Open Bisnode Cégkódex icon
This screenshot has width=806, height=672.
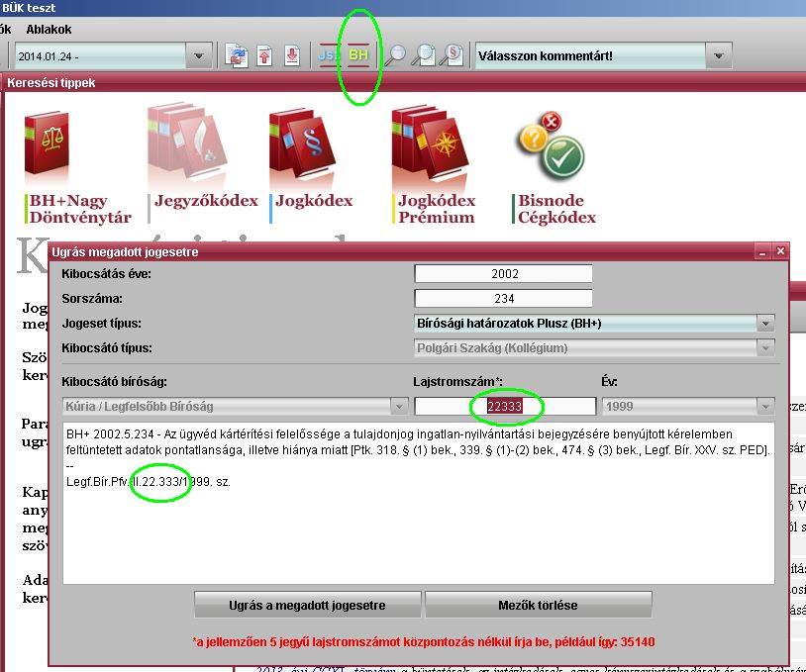pos(550,147)
